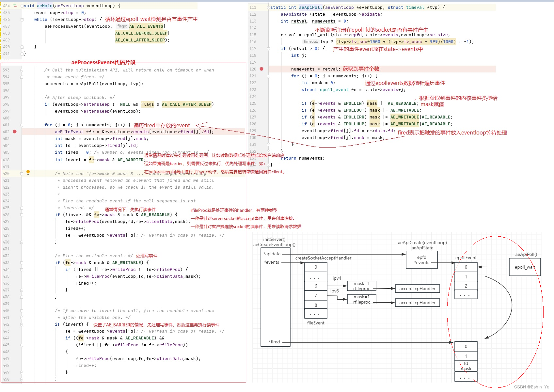
Task: Click the 'epfd *events' box in diagram
Action: point(422,260)
